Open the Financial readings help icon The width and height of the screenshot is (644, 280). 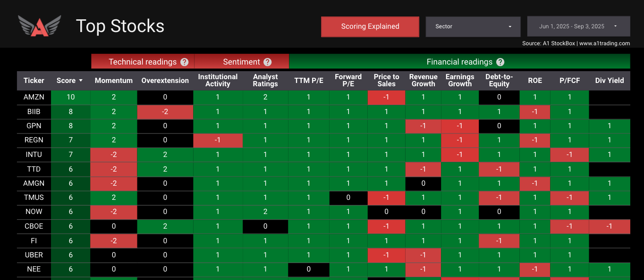(x=500, y=62)
